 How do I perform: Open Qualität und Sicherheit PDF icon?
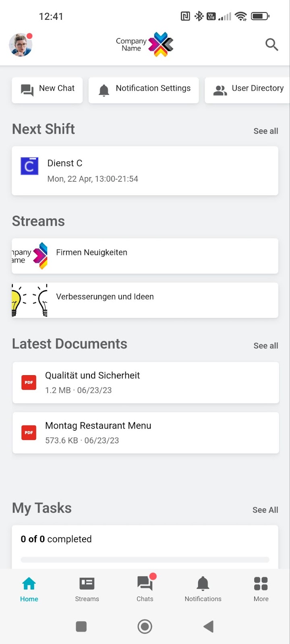29,382
